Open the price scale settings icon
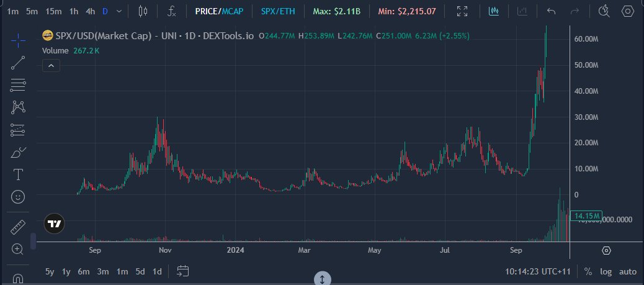The image size is (644, 285). [x=607, y=250]
